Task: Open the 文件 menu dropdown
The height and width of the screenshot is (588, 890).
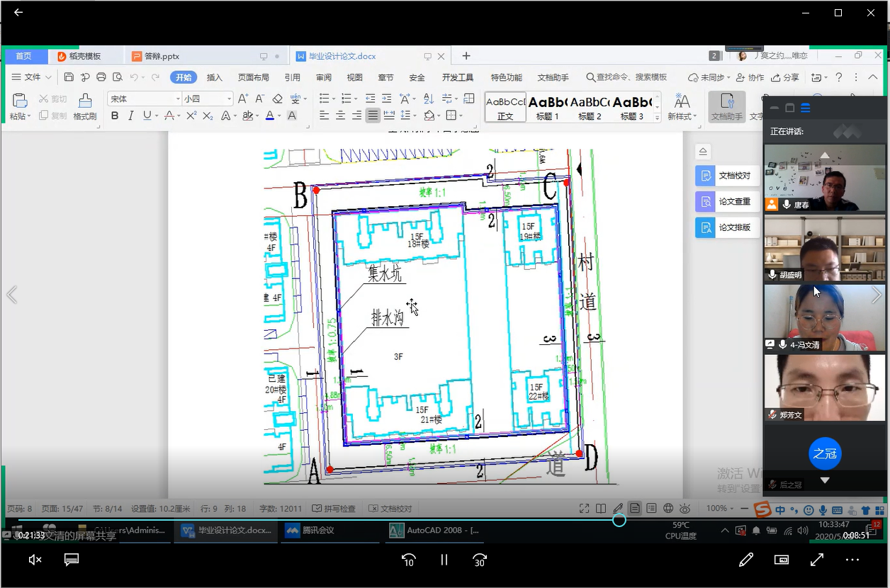Action: tap(32, 77)
